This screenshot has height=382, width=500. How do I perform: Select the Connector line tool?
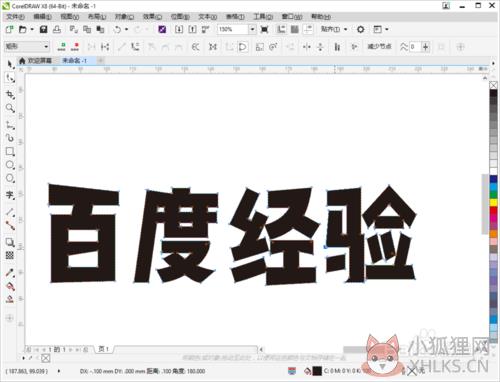[10, 226]
